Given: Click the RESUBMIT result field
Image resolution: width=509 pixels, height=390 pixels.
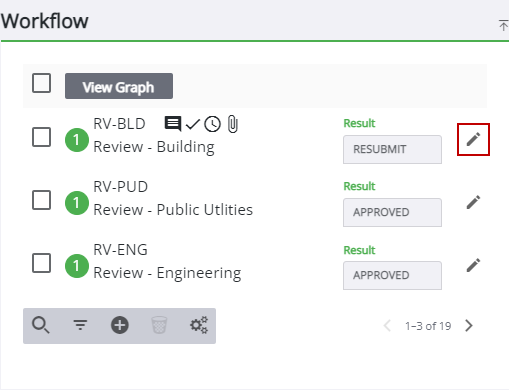Looking at the screenshot, I should (392, 149).
